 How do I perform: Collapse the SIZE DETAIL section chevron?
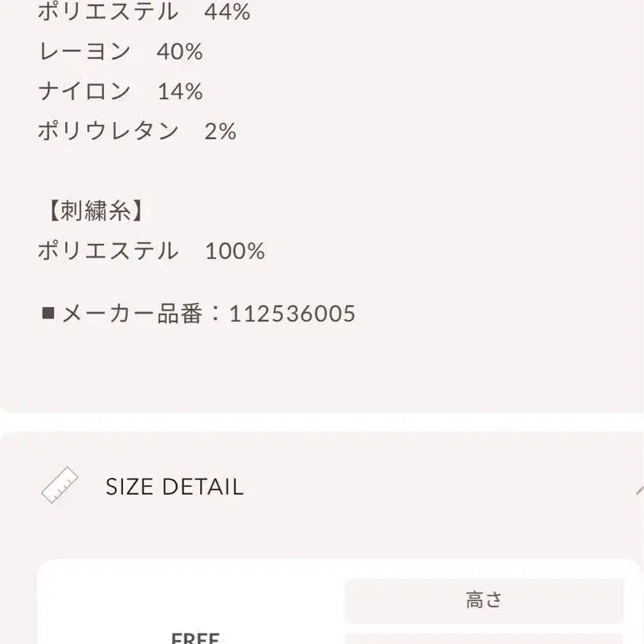(638, 490)
